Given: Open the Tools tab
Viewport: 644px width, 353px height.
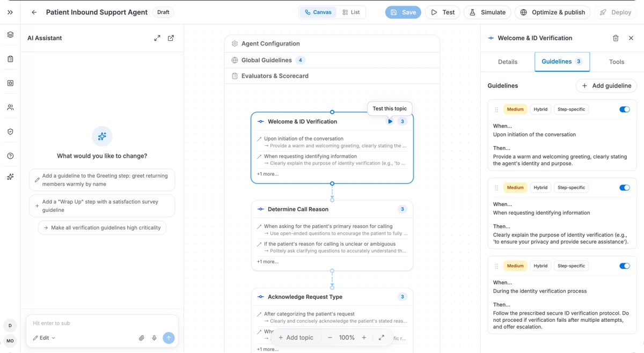Looking at the screenshot, I should point(617,62).
